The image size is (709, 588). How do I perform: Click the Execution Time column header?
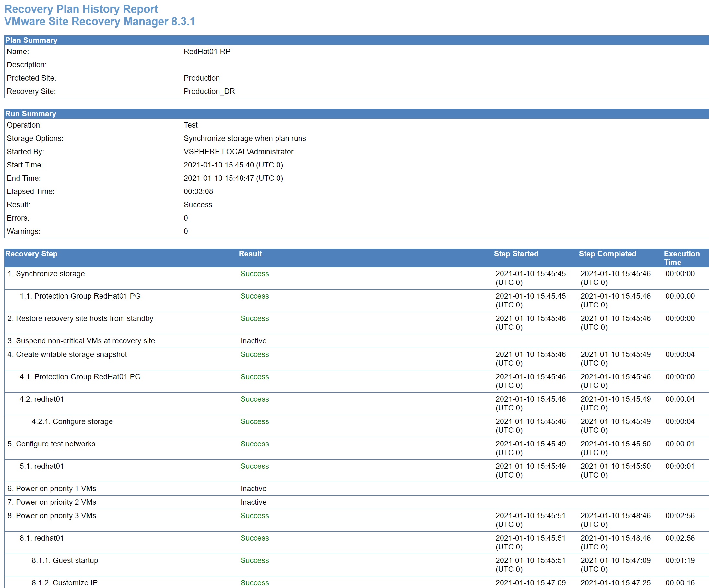coord(681,258)
